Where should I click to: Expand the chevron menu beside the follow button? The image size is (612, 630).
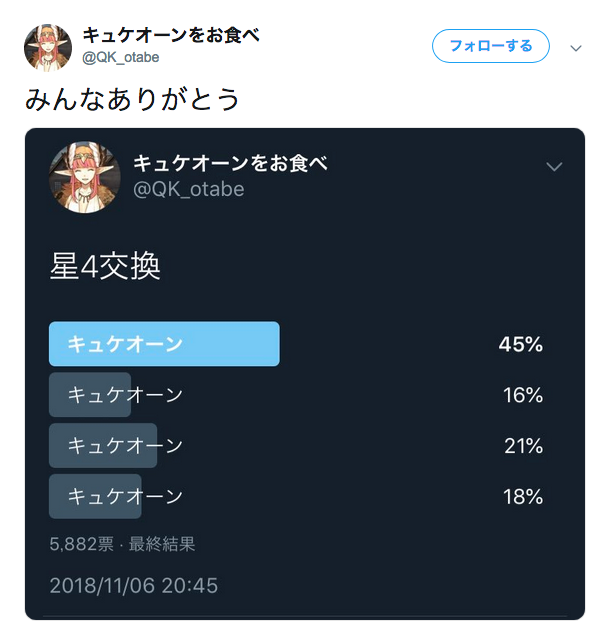pos(576,47)
